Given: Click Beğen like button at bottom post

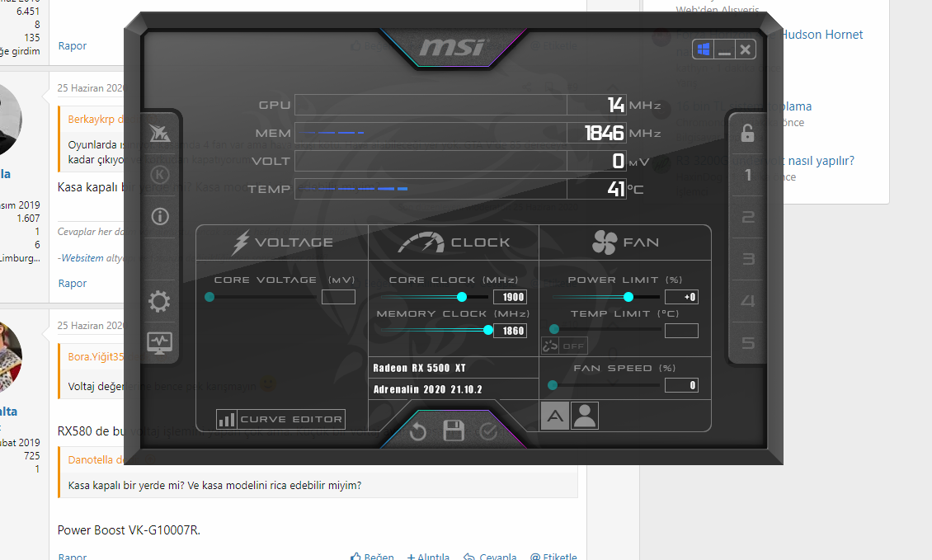Looking at the screenshot, I should click(x=372, y=557).
